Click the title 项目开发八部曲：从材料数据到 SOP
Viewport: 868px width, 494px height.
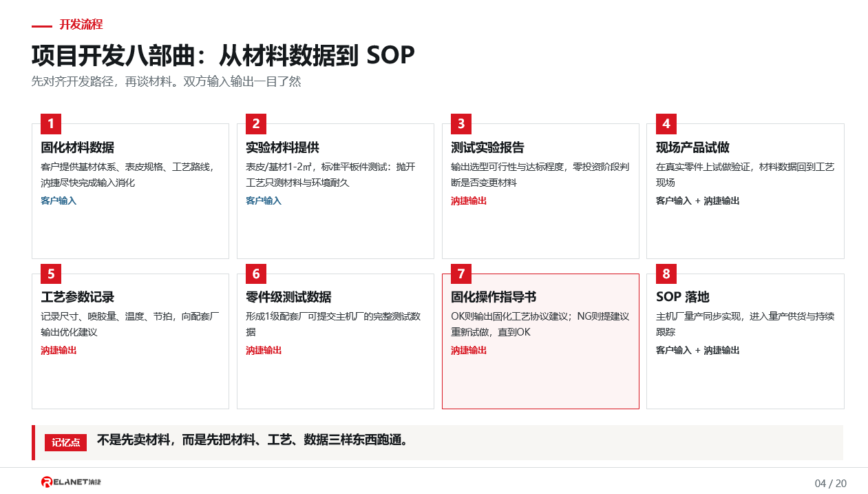223,55
